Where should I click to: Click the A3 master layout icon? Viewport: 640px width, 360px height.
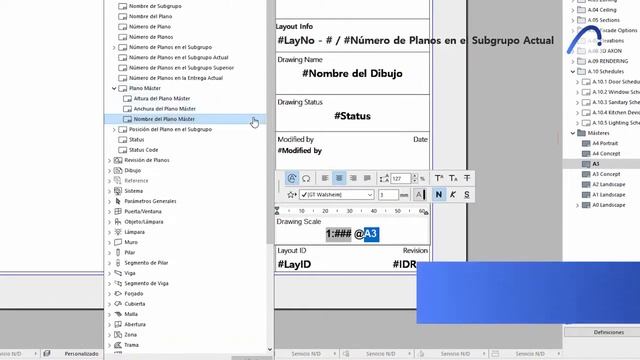(x=586, y=164)
